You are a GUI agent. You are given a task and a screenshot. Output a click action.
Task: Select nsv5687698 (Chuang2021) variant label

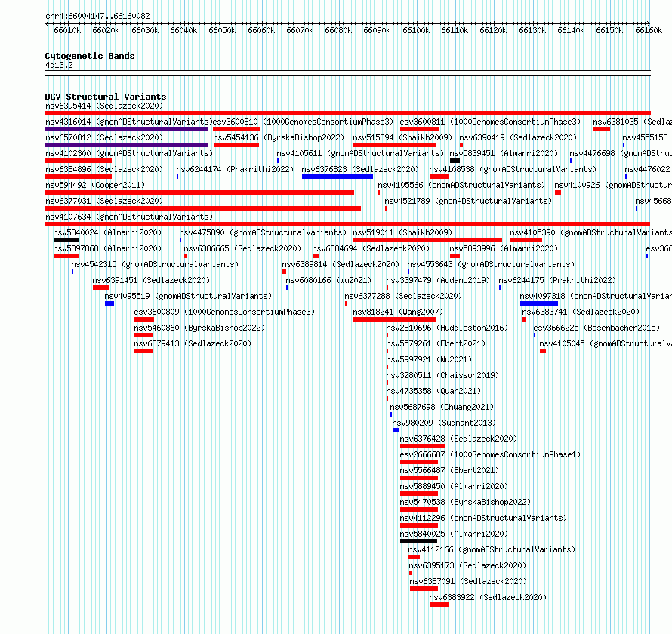442,407
